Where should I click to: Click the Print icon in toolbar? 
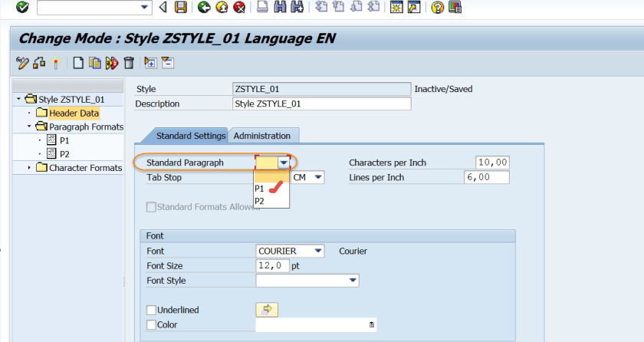(x=262, y=8)
